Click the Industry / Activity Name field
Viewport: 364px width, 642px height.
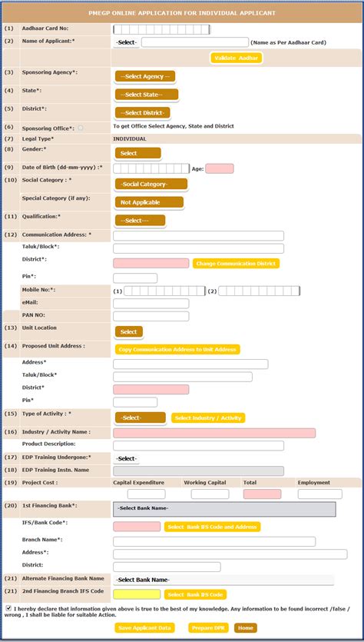[x=214, y=433]
